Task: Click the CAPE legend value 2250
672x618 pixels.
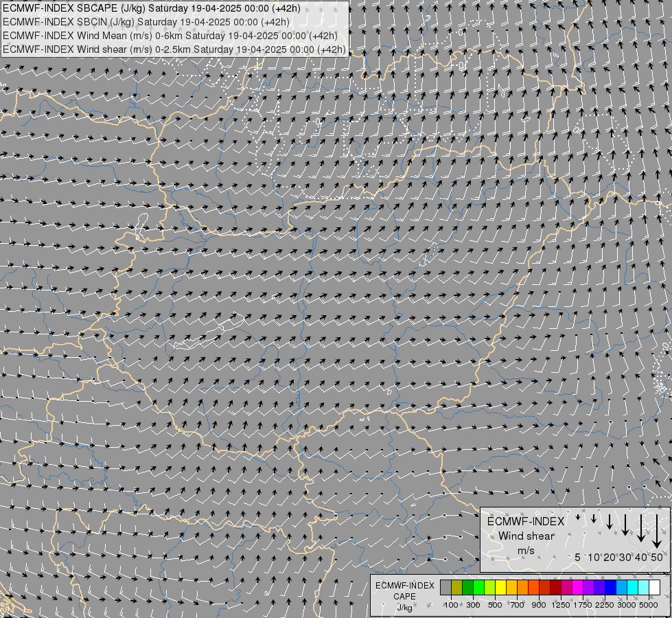Action: click(605, 605)
